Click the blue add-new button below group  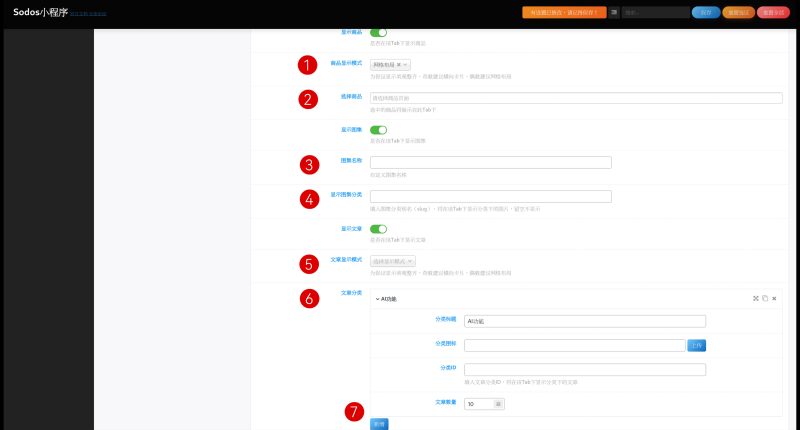click(x=379, y=424)
